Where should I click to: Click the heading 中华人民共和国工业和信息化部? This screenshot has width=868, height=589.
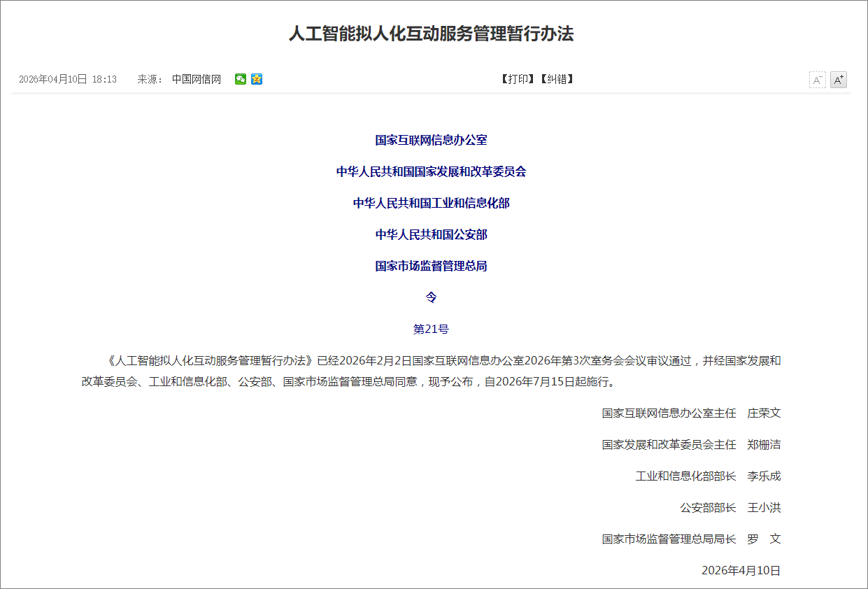click(432, 203)
